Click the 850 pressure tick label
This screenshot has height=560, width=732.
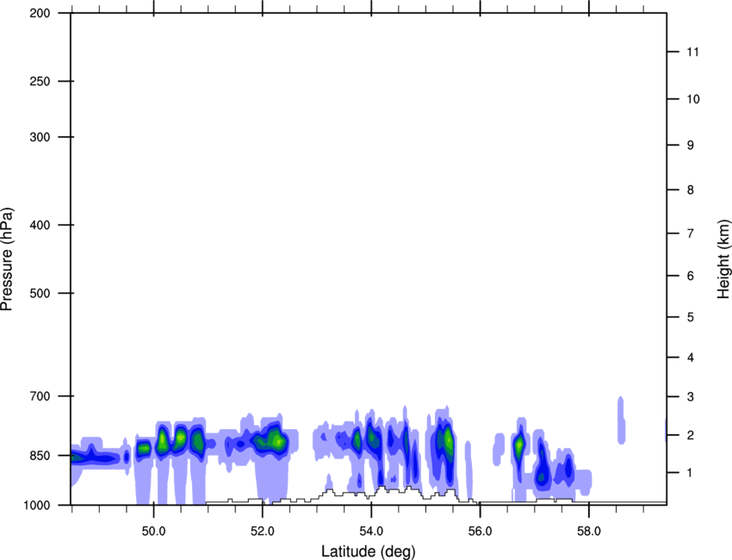click(40, 456)
